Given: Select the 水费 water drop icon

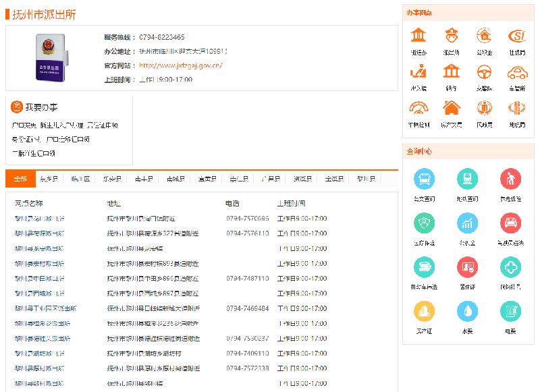Looking at the screenshot, I should (x=467, y=311).
